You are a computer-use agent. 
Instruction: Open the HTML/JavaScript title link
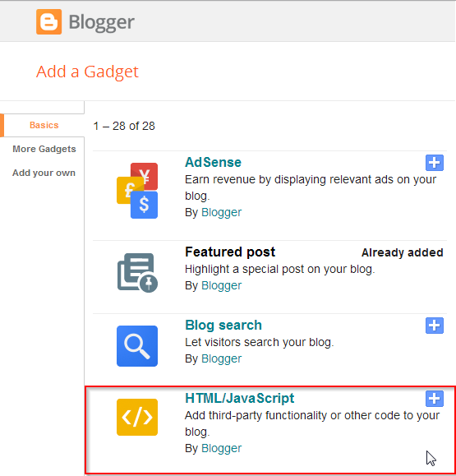coord(240,398)
